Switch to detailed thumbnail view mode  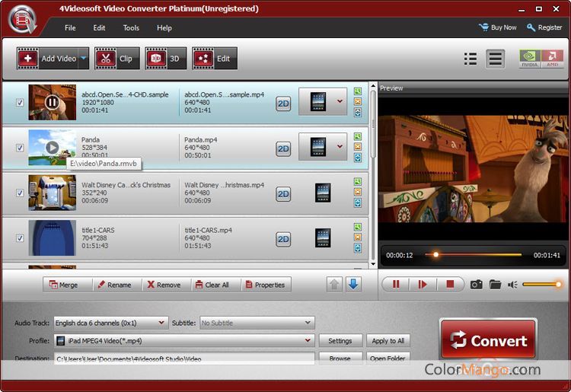pos(496,59)
